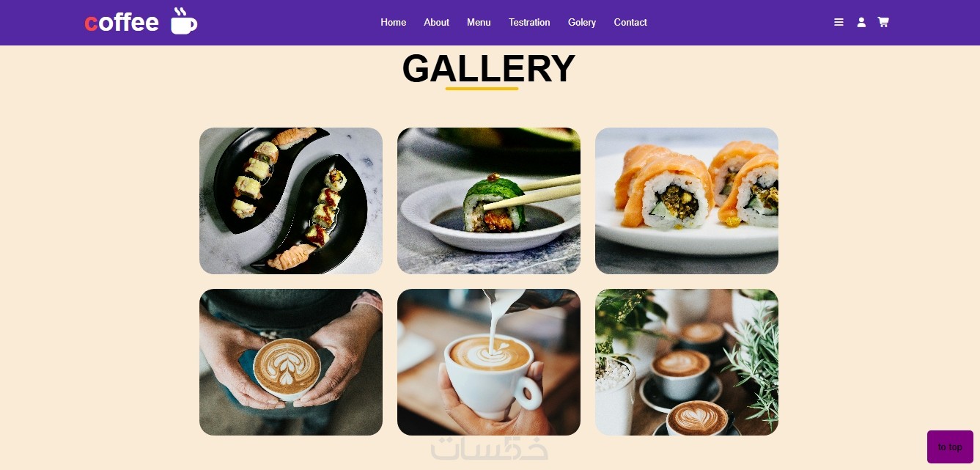Open the user account icon
The image size is (980, 470).
tap(861, 23)
